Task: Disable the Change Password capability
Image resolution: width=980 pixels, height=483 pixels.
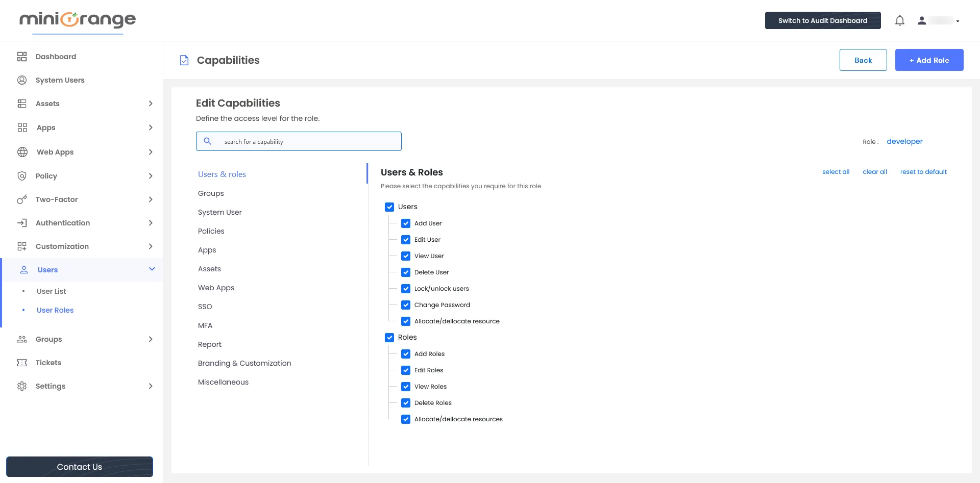Action: [x=406, y=305]
